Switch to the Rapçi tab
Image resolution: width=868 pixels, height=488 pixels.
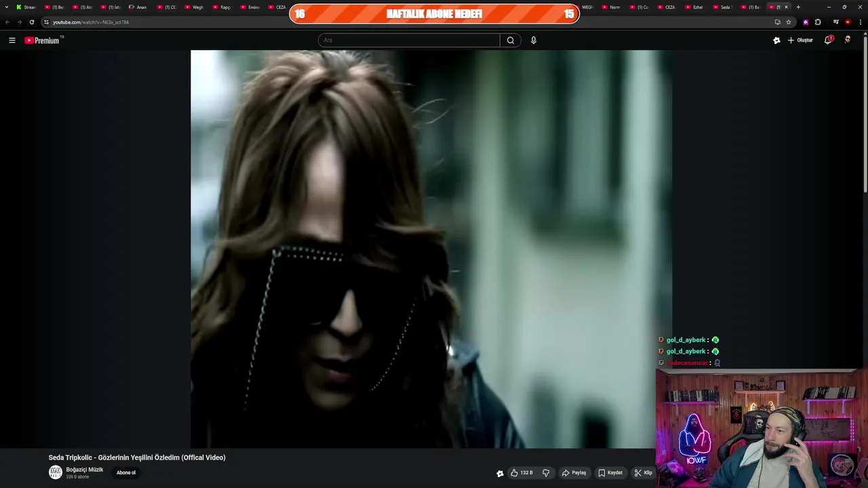(222, 7)
